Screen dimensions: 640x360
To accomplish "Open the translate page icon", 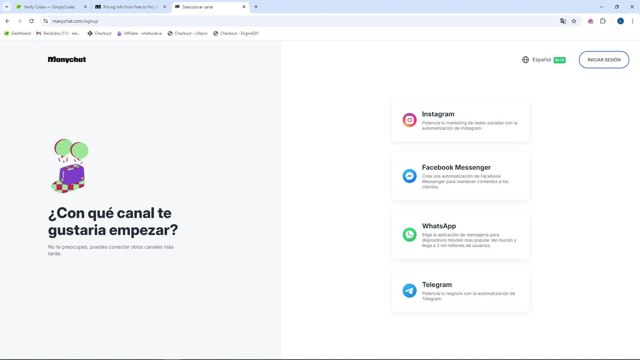I will point(563,21).
